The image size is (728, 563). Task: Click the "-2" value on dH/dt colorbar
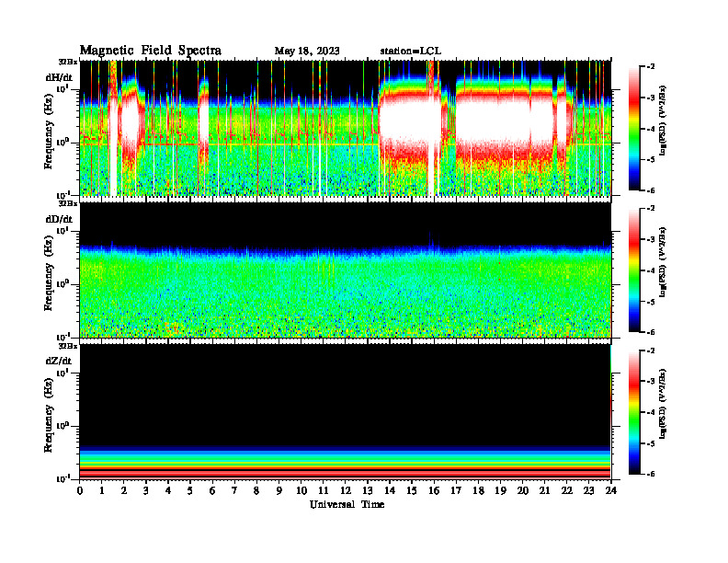tap(651, 67)
